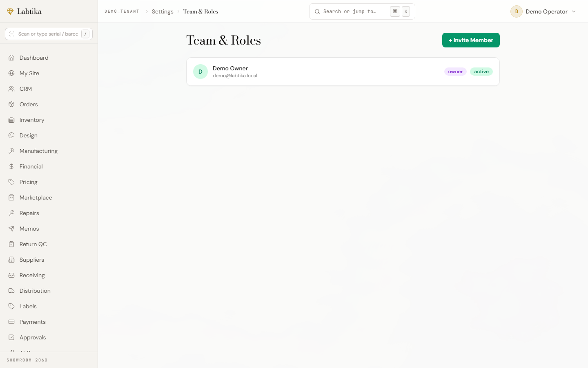Viewport: 588px width, 368px height.
Task: Open Manufacturing in the sidebar
Action: (x=49, y=151)
